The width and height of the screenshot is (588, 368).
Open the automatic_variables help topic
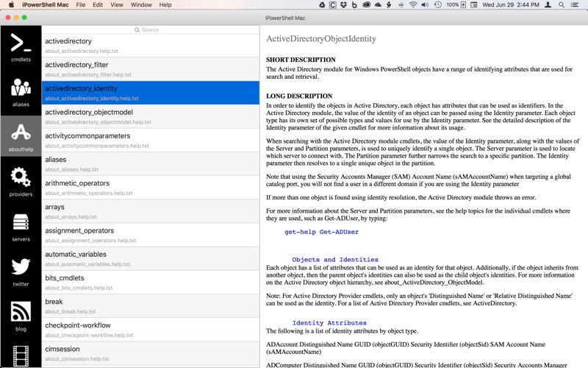pos(151,258)
